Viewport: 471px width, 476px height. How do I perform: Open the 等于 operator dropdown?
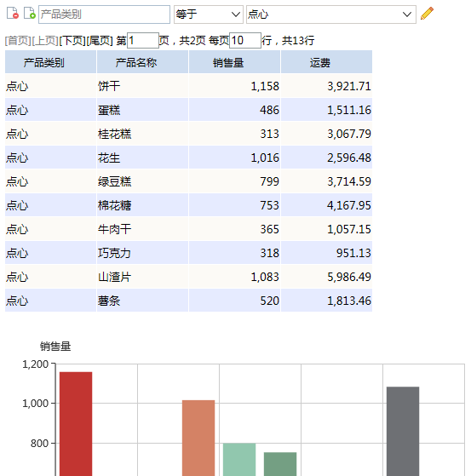[x=209, y=14]
